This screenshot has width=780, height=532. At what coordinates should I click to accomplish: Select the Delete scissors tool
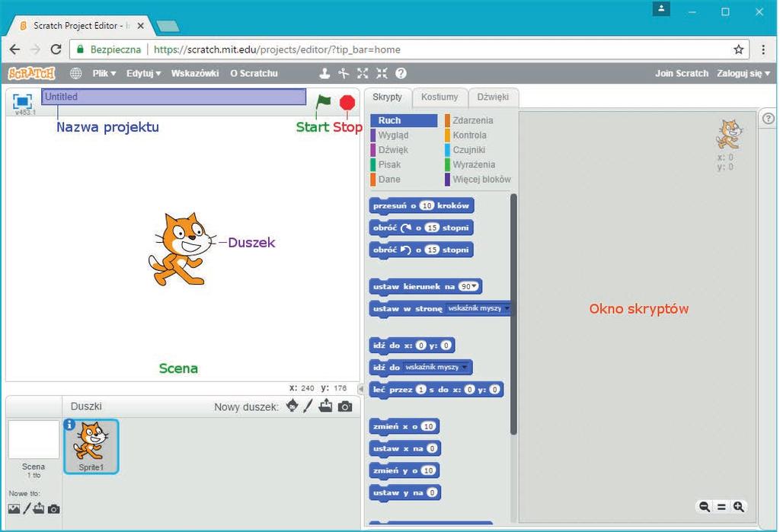344,73
